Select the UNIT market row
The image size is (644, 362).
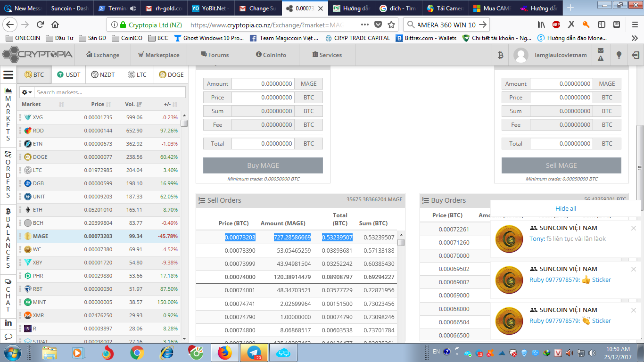click(99, 197)
